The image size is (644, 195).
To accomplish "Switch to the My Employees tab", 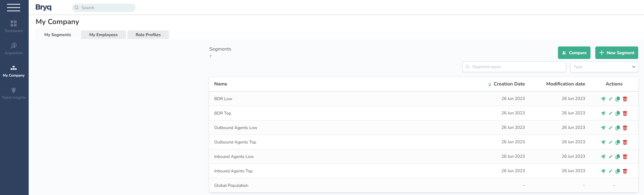I will click(x=103, y=35).
